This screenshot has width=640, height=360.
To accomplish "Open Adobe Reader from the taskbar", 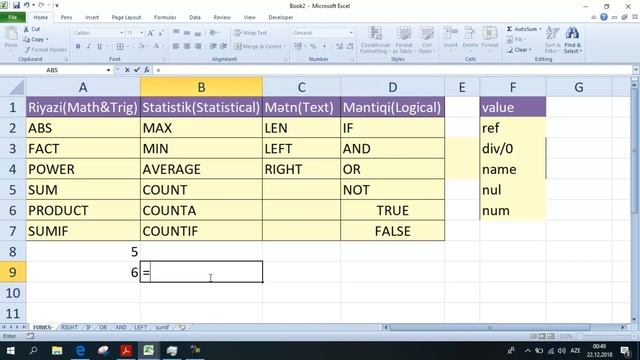I will 126,351.
